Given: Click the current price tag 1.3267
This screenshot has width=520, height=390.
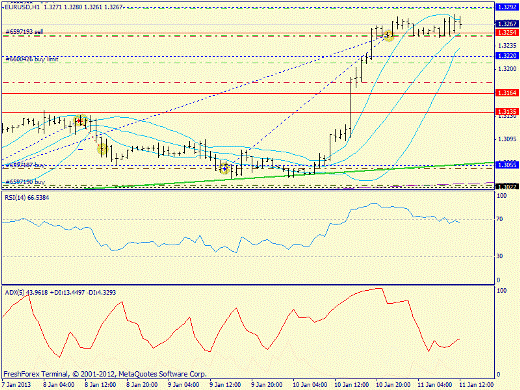Looking at the screenshot, I should point(507,24).
